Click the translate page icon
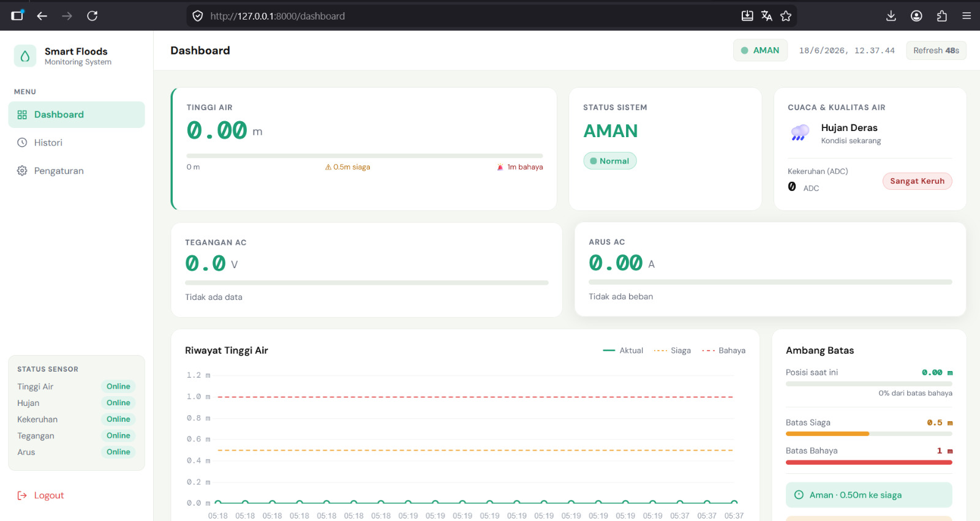This screenshot has width=980, height=521. (x=767, y=16)
